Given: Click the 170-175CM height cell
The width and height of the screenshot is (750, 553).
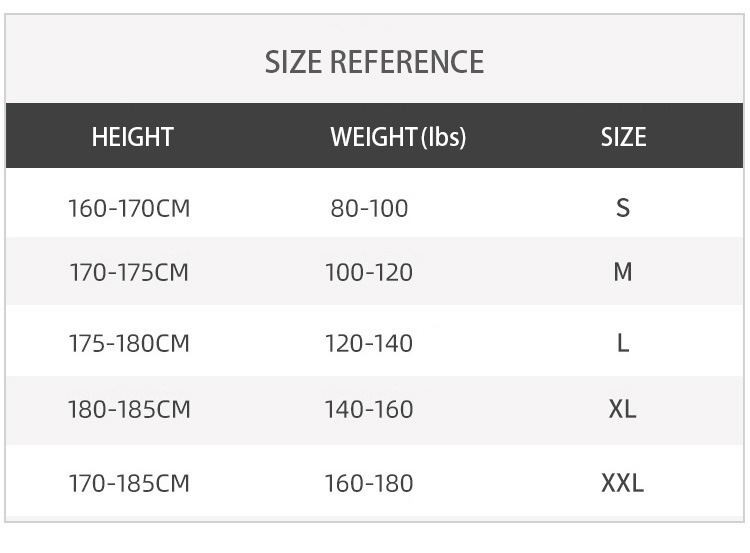Looking at the screenshot, I should pyautogui.click(x=129, y=272).
